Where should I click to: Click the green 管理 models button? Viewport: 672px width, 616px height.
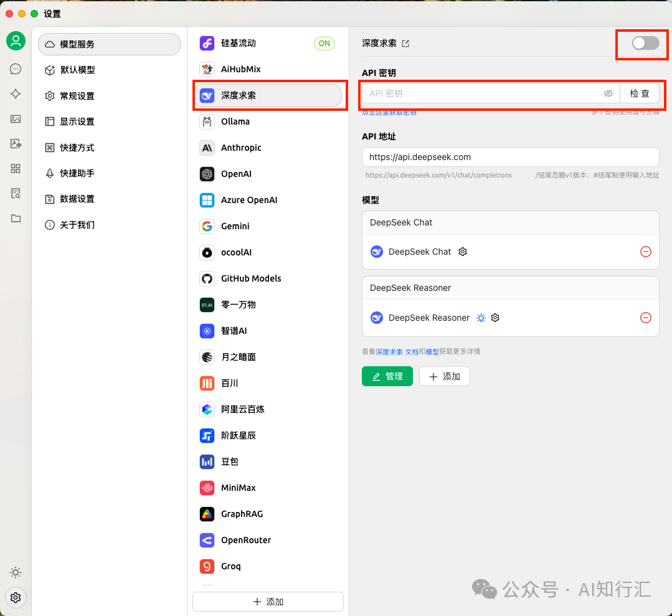click(x=387, y=376)
